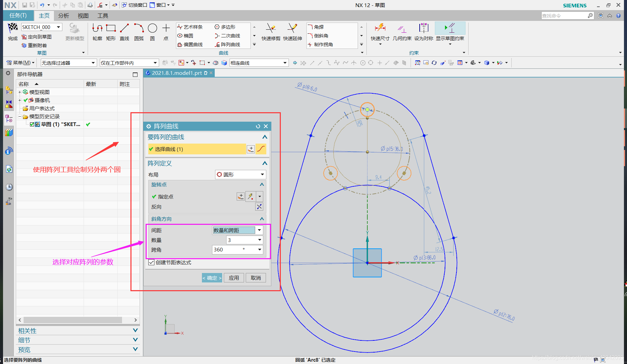Open the Count (数量) dropdown arrow
Image resolution: width=627 pixels, height=364 pixels.
(x=260, y=240)
